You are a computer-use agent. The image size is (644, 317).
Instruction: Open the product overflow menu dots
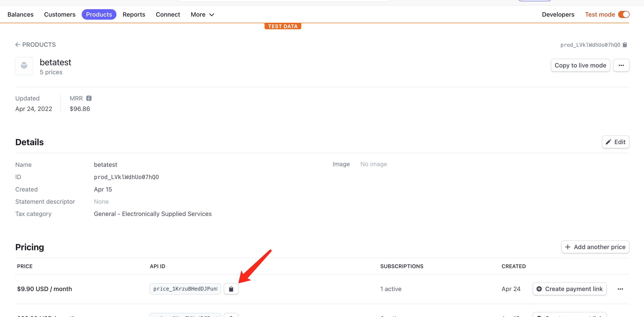click(x=621, y=65)
